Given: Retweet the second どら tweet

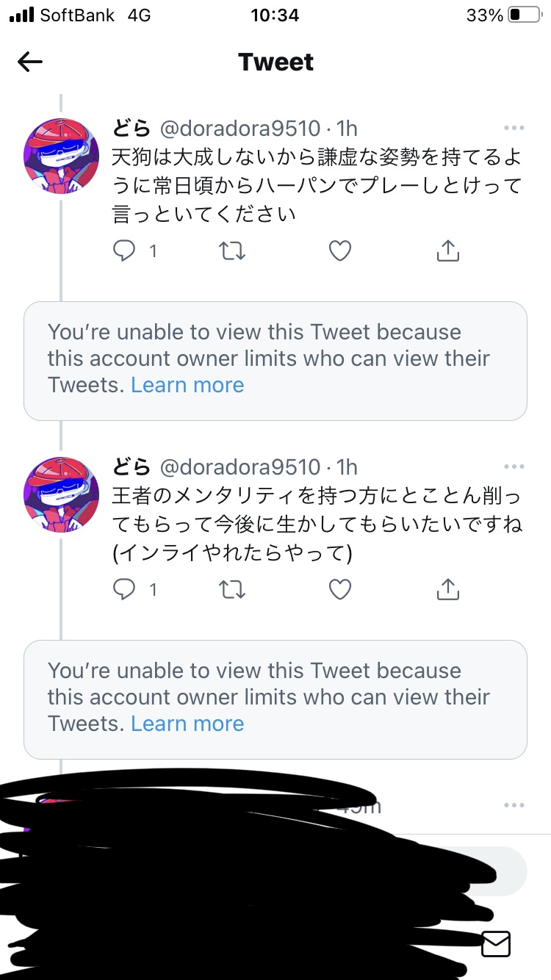Looking at the screenshot, I should 233,589.
